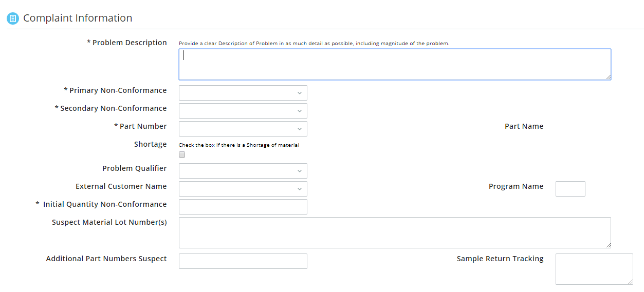Open the External Customer Name dropdown

point(243,189)
